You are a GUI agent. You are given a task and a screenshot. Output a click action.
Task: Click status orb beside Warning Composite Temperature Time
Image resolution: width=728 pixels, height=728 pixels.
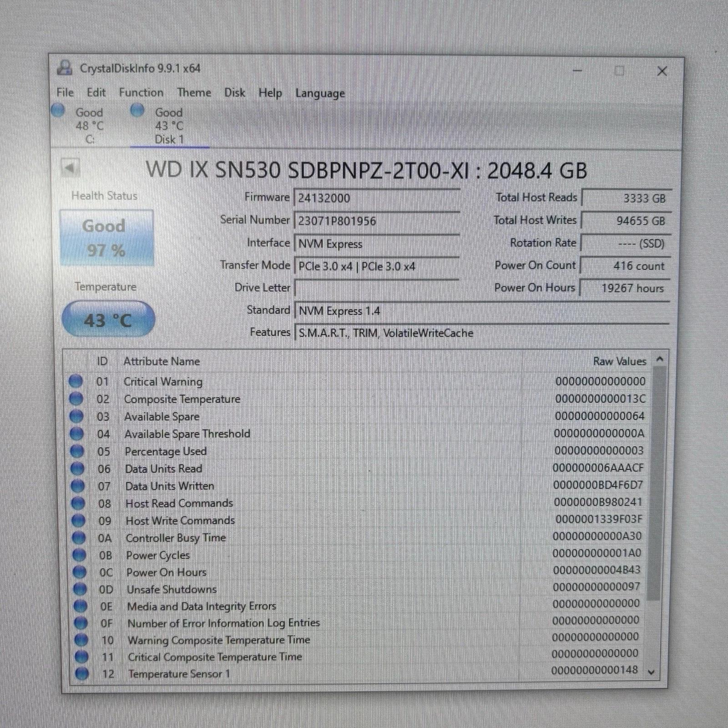[81, 640]
